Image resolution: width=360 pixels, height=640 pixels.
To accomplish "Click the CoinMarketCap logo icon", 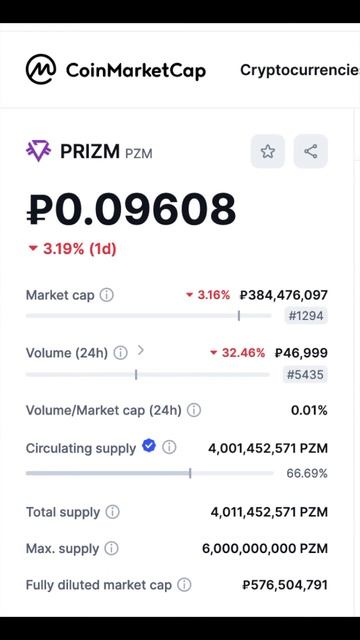I will [41, 69].
